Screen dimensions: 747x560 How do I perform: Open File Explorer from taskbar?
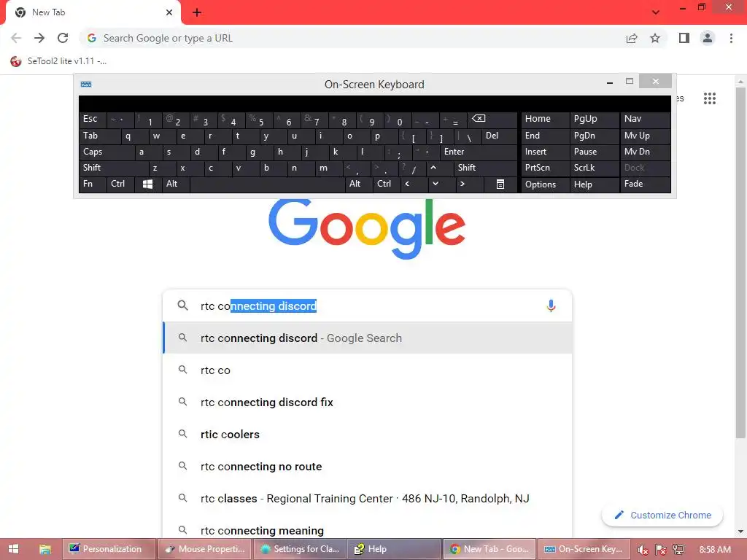44,549
